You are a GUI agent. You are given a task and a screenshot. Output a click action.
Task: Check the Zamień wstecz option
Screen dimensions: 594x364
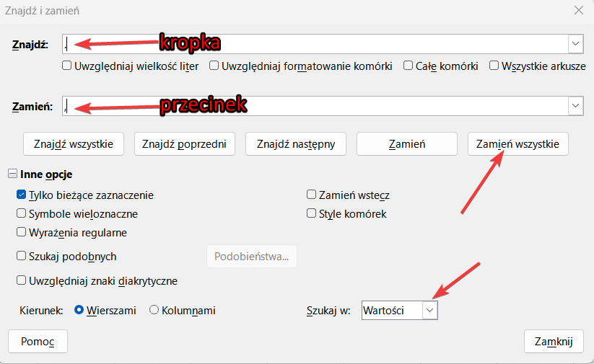[x=312, y=195]
